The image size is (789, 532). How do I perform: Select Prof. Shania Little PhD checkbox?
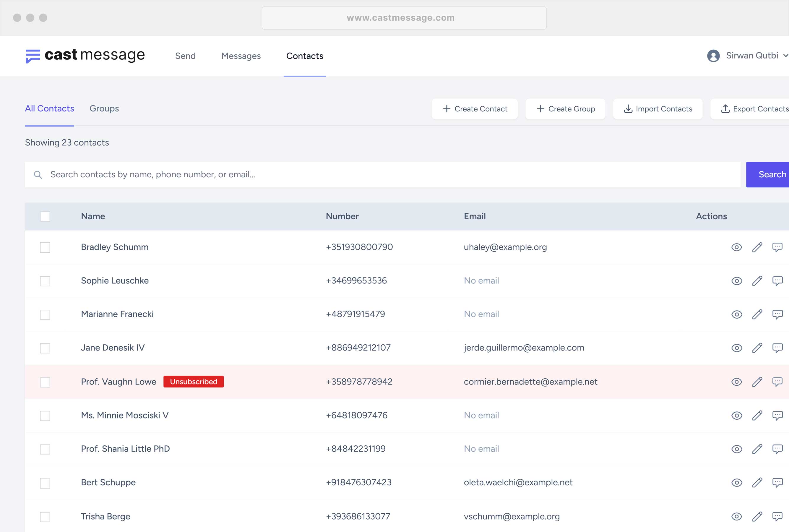(45, 449)
